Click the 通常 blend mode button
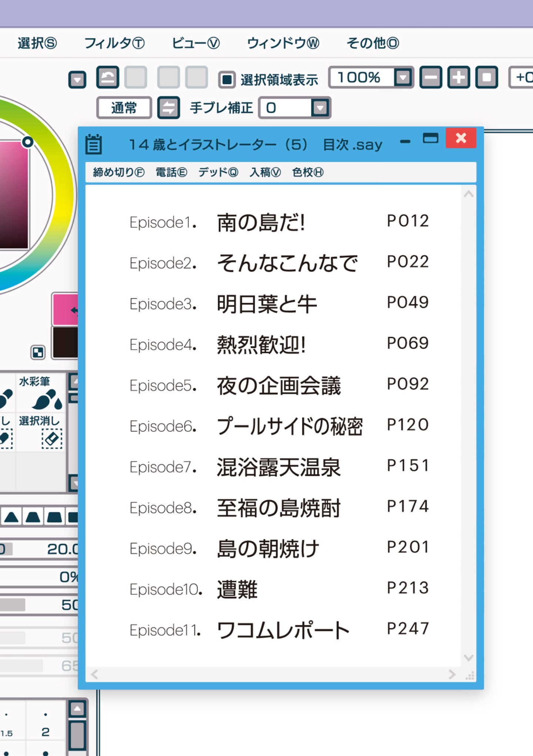Image resolution: width=533 pixels, height=756 pixels. tap(124, 108)
